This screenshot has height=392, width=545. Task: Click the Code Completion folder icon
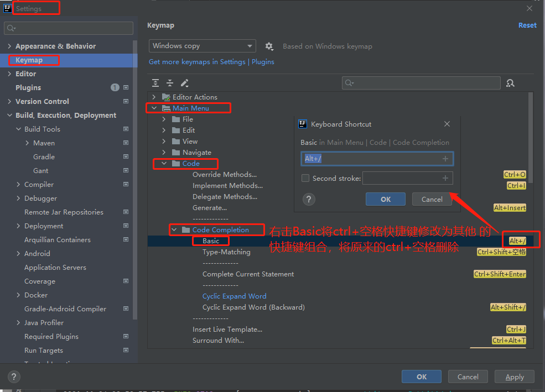(186, 230)
